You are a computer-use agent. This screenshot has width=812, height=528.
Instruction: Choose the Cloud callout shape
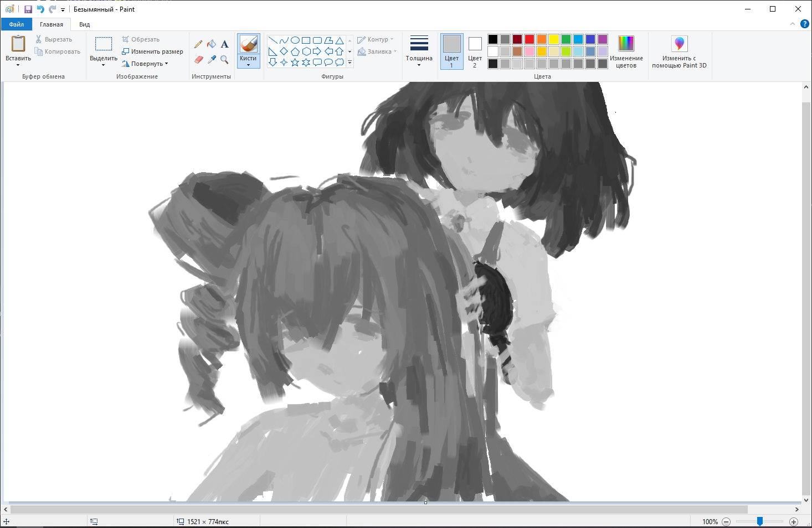(339, 63)
